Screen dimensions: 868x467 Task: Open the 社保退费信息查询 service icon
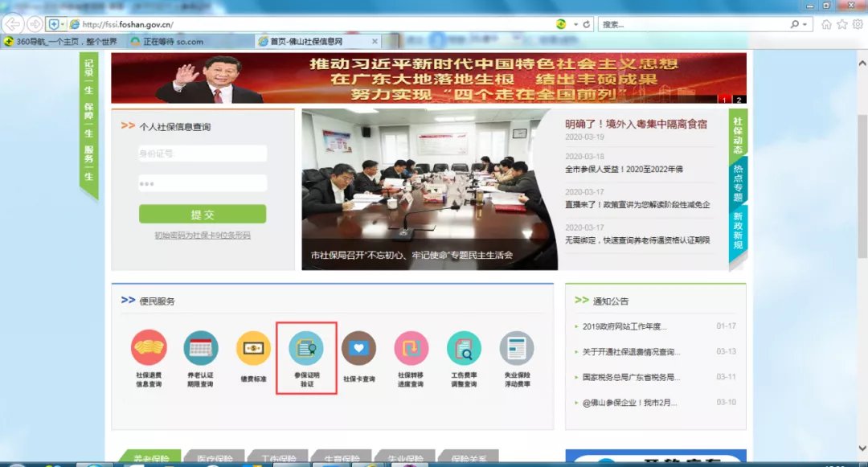[x=149, y=348]
